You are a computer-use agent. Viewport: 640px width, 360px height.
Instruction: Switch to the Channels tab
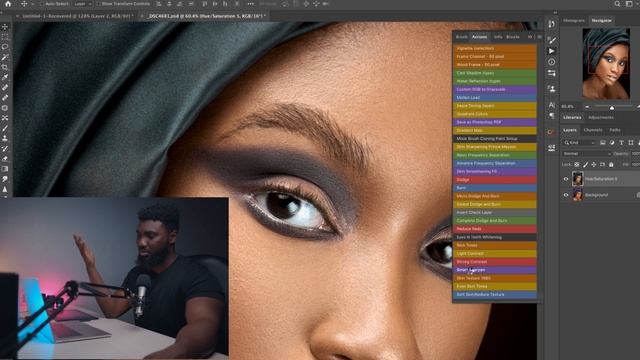[x=593, y=130]
